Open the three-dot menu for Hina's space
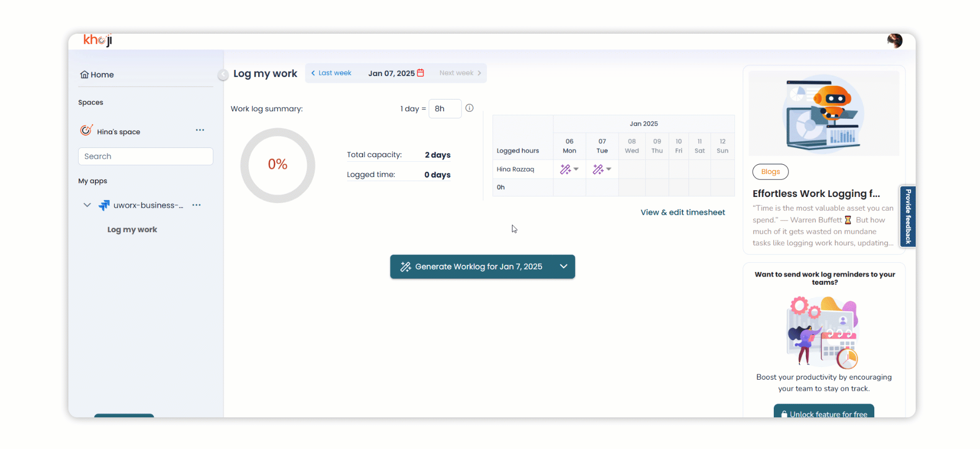The height and width of the screenshot is (449, 980). click(x=200, y=131)
